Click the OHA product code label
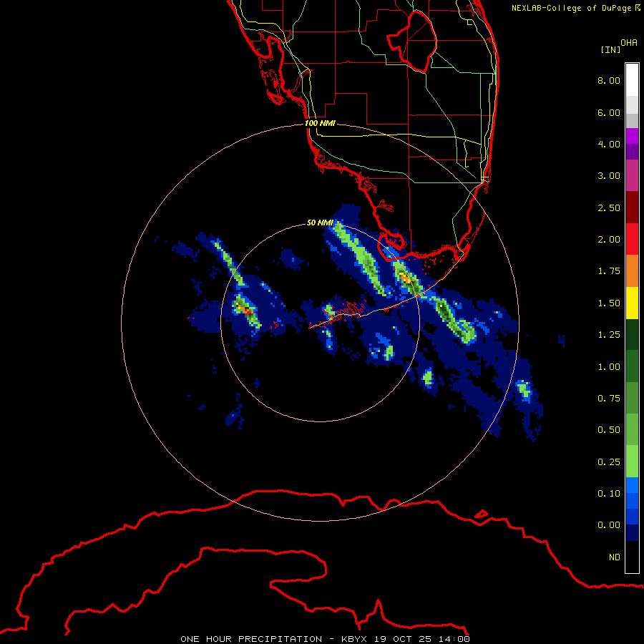The image size is (644, 644). tap(629, 43)
